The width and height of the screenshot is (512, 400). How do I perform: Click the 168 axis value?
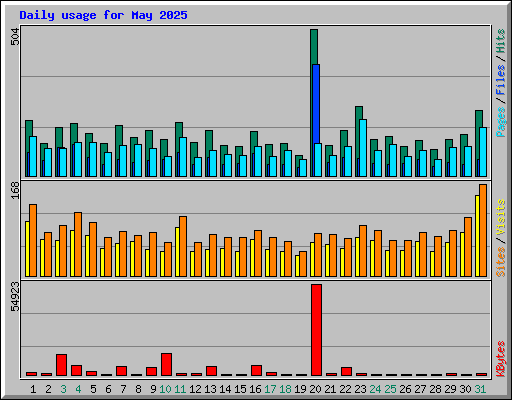point(15,190)
